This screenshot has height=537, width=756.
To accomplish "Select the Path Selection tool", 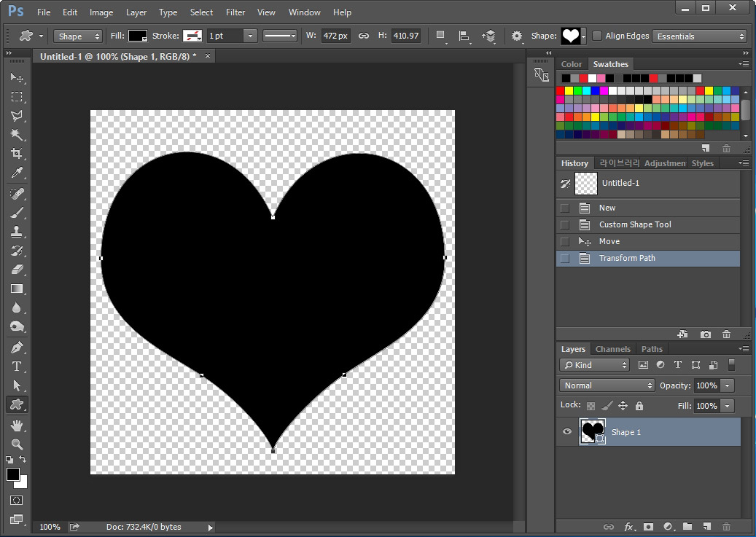I will (17, 385).
